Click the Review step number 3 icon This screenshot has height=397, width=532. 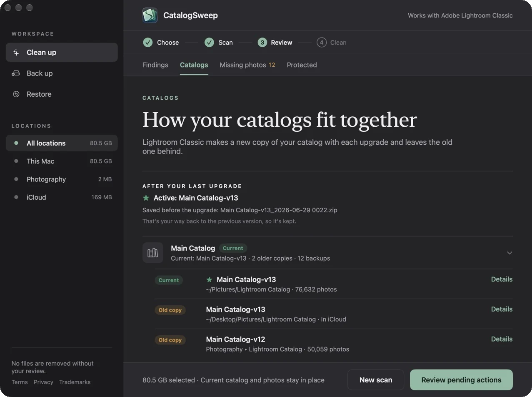pos(262,43)
